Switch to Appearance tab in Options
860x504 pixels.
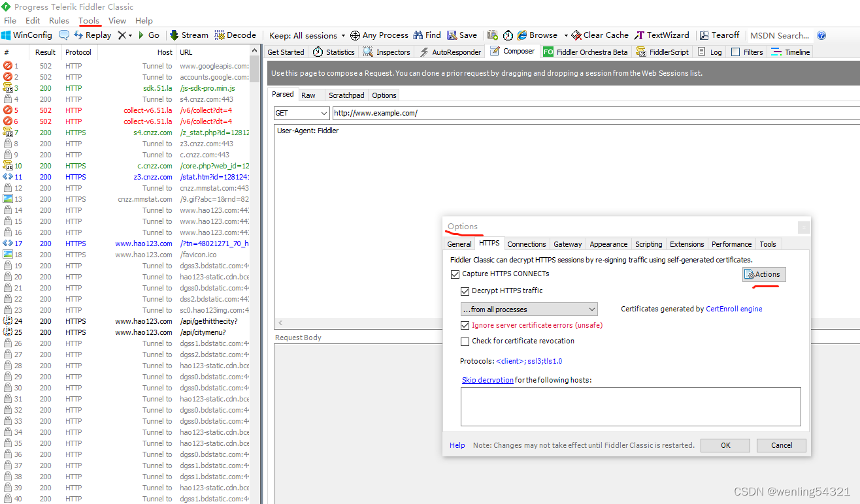[x=608, y=244]
